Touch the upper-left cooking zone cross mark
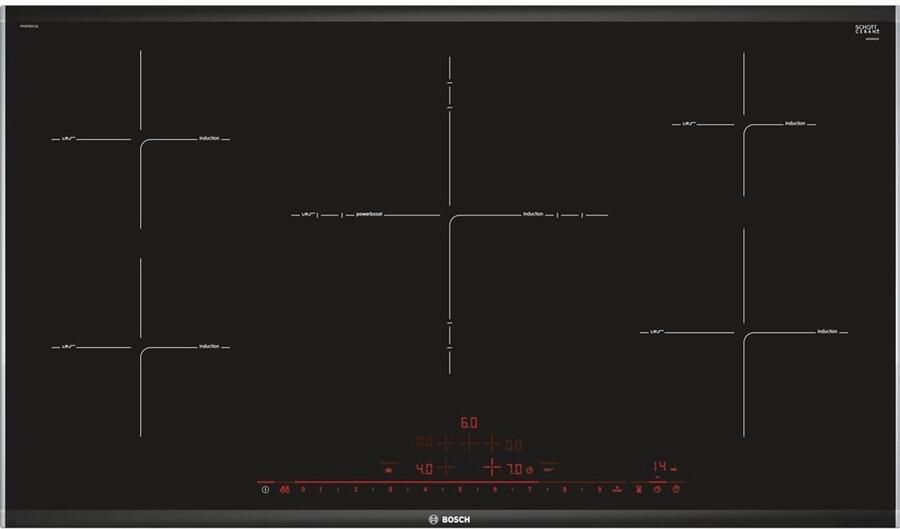This screenshot has height=529, width=900. 141,139
